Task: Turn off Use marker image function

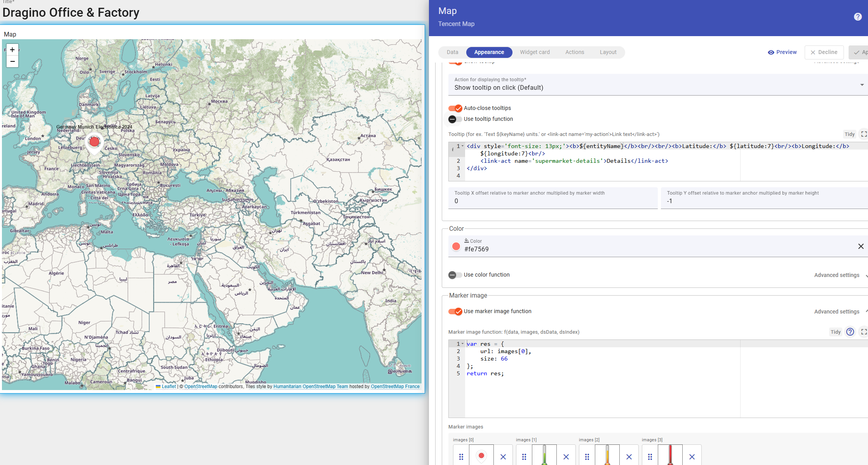Action: 455,311
